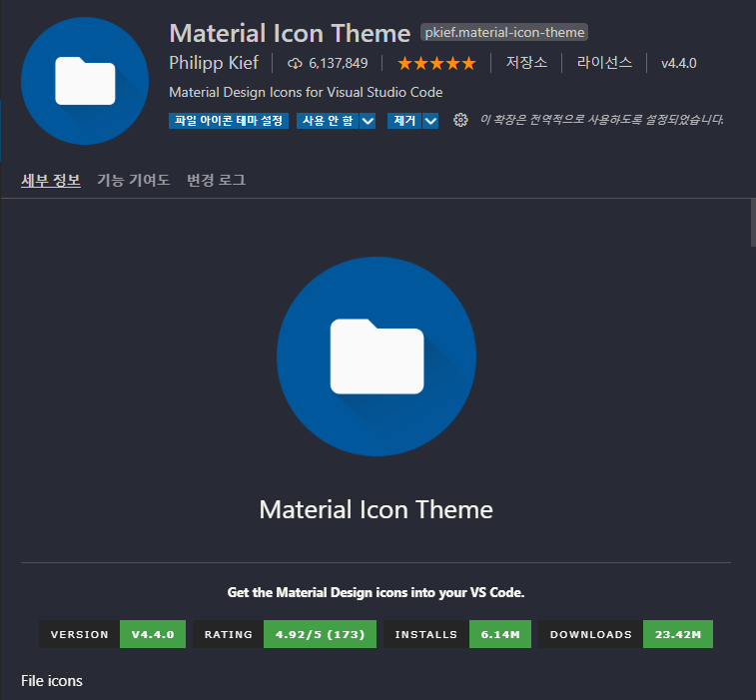The width and height of the screenshot is (756, 700).
Task: Click the File icons heading
Action: [x=52, y=681]
